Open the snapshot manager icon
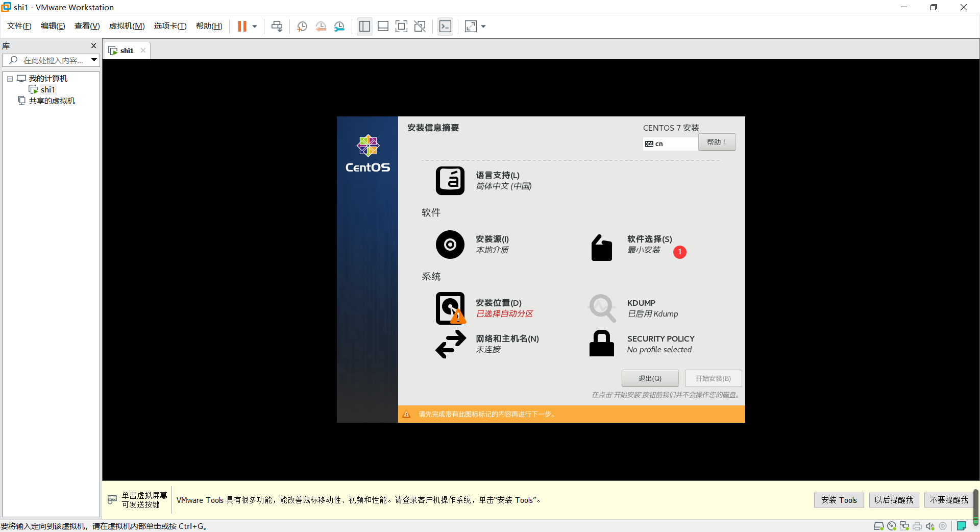Screen dimensions: 980x532 point(339,27)
